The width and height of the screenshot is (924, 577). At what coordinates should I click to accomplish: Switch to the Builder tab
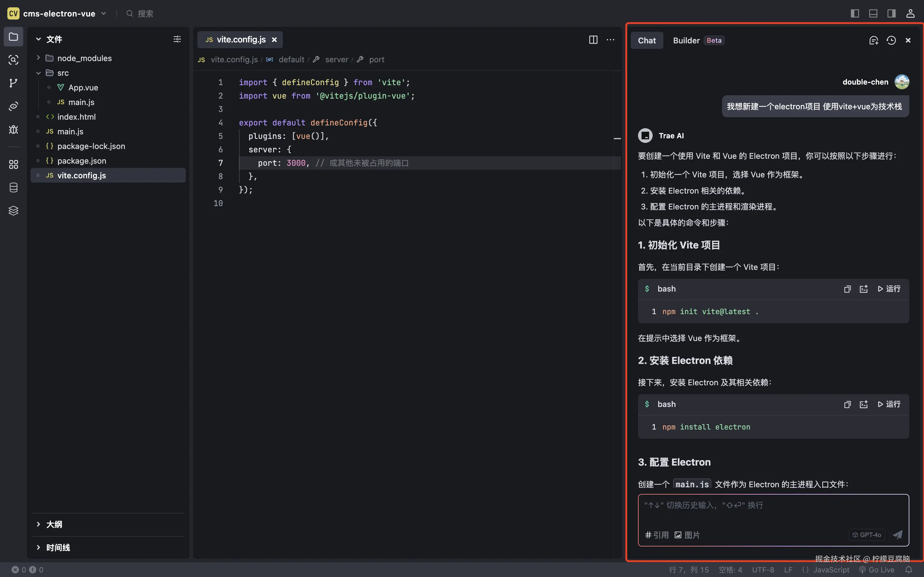coord(686,40)
